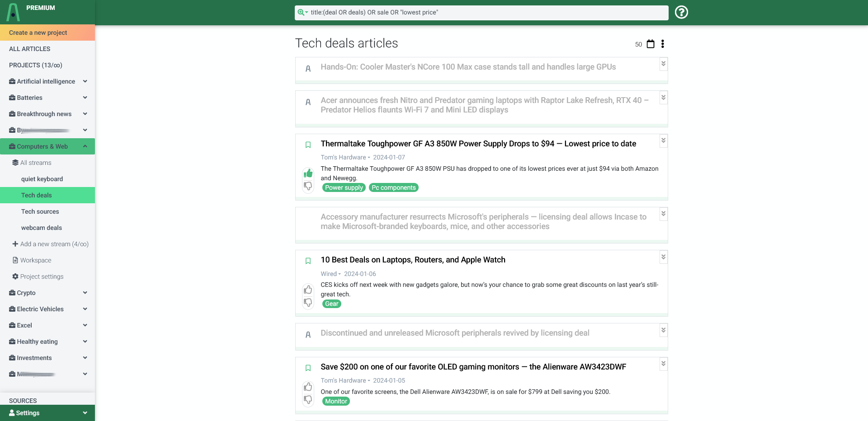Screen dimensions: 868x421
Task: Open SOURCES section
Action: coord(23,401)
